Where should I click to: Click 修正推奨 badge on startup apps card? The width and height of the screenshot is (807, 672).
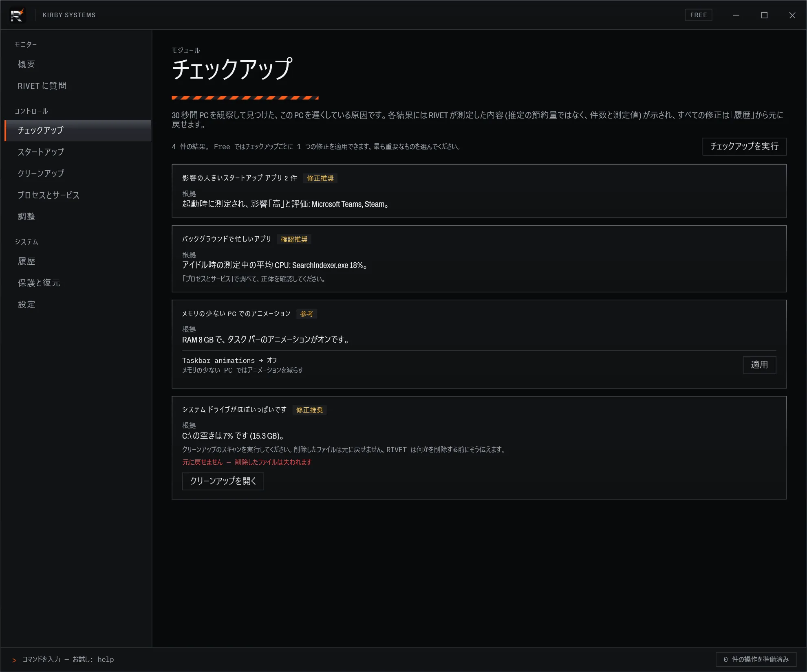coord(320,178)
